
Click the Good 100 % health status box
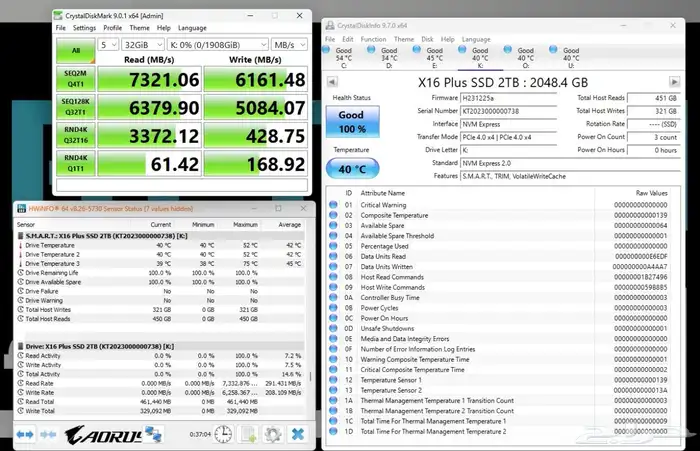click(352, 121)
